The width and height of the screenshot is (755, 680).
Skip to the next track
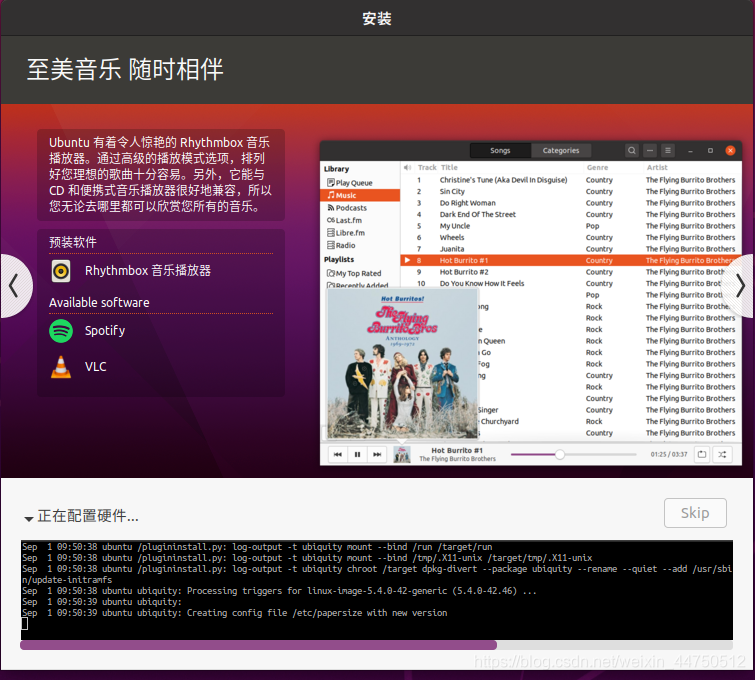coord(377,454)
